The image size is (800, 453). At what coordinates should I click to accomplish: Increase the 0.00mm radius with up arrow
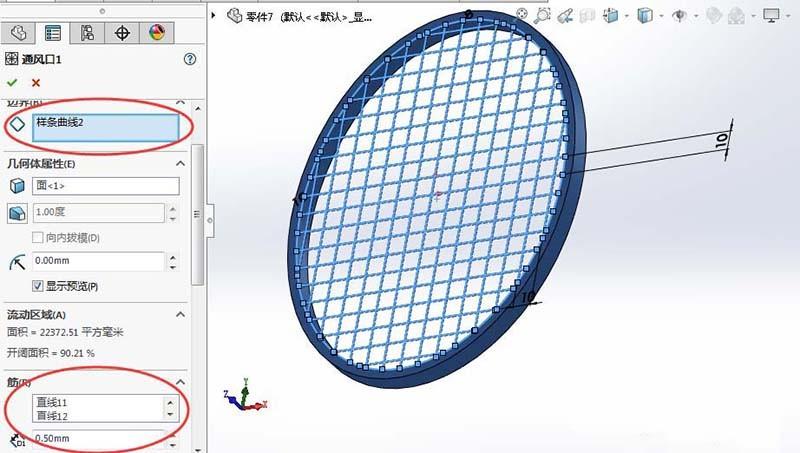point(172,258)
